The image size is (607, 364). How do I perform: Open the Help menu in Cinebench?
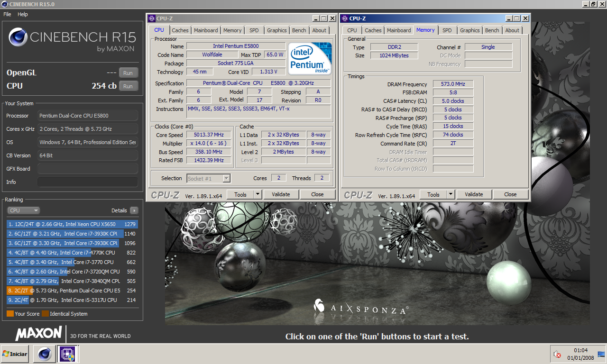click(23, 14)
